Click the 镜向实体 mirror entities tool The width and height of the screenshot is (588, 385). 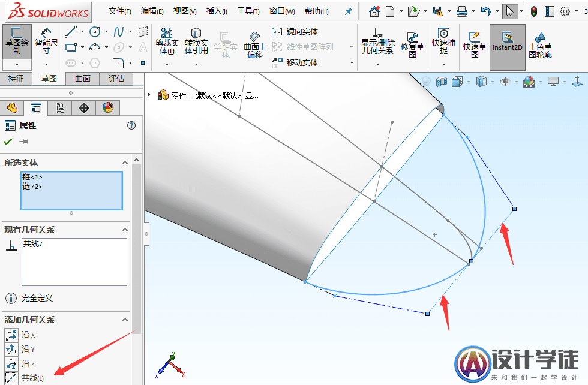tap(295, 32)
